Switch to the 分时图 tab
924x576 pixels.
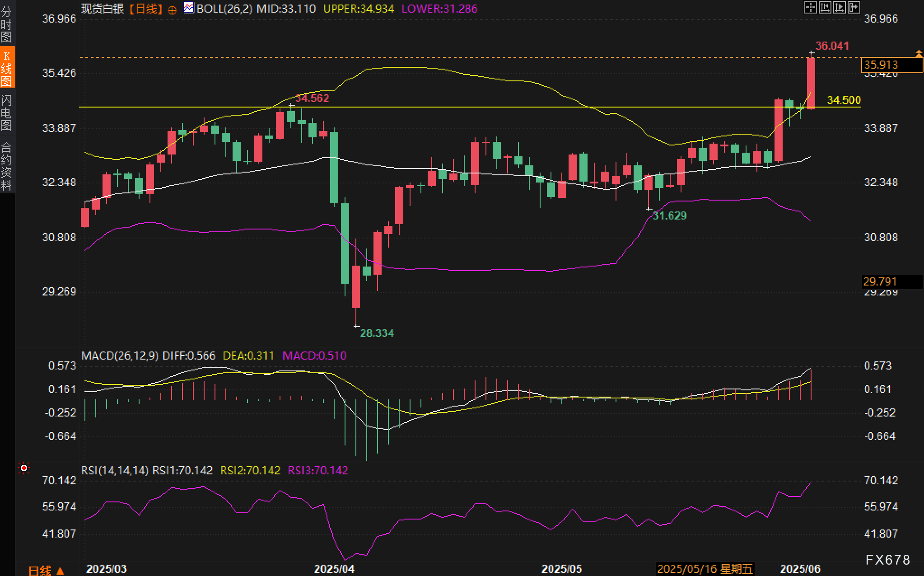click(7, 24)
